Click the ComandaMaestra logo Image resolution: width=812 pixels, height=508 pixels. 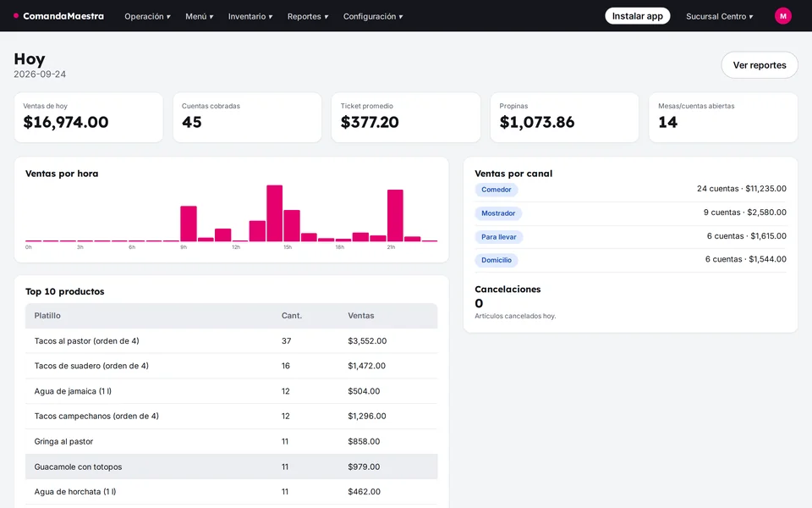[x=58, y=16]
